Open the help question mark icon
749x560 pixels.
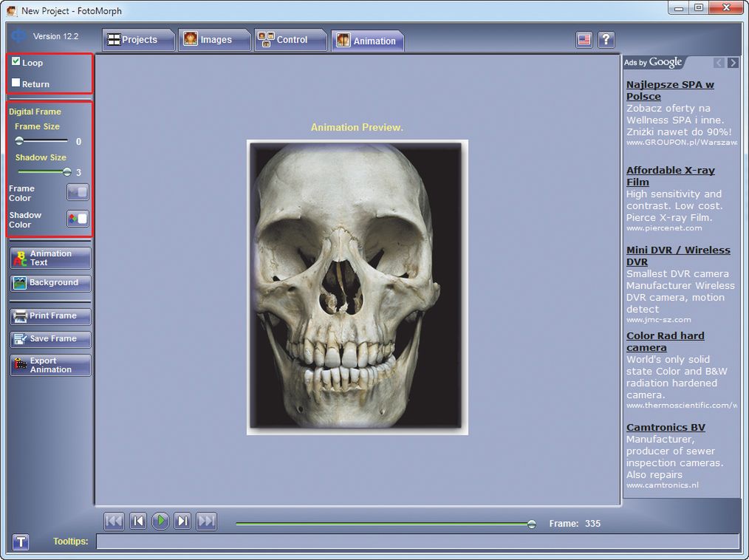[606, 40]
